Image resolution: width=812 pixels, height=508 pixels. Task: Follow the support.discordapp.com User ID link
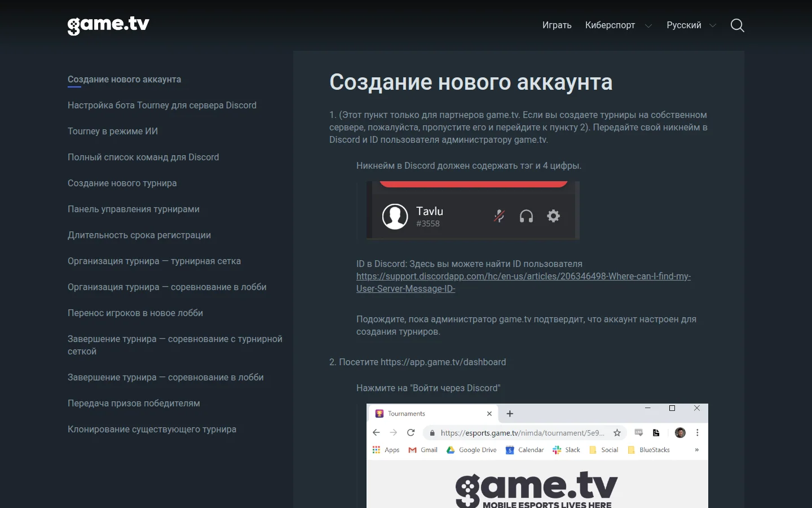tap(523, 283)
